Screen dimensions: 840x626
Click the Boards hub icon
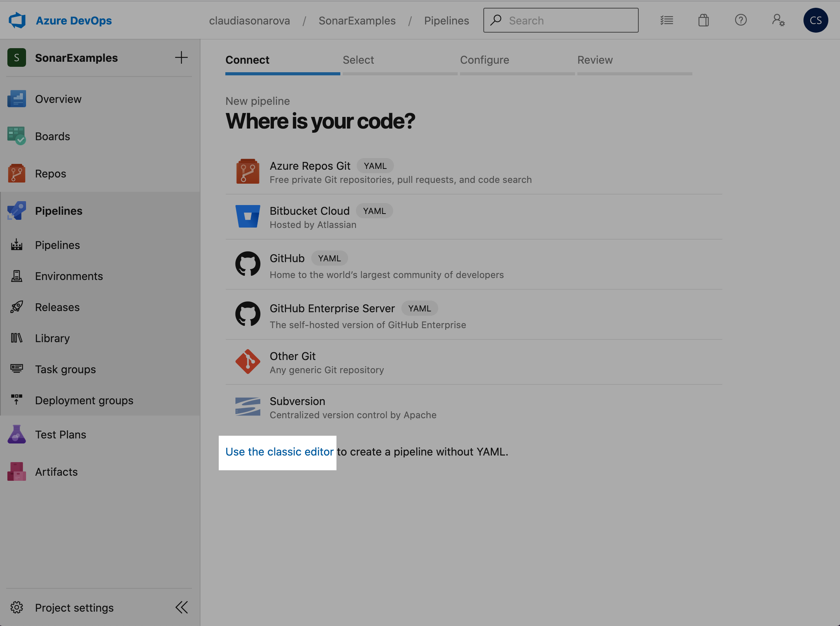tap(17, 136)
